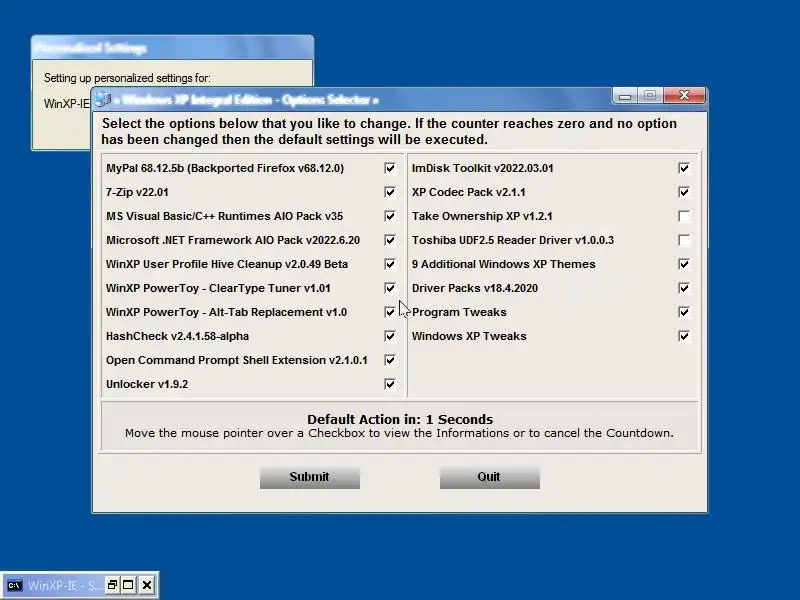Click the 7-Zip v22.01 label
The width and height of the screenshot is (800, 600).
pos(137,192)
